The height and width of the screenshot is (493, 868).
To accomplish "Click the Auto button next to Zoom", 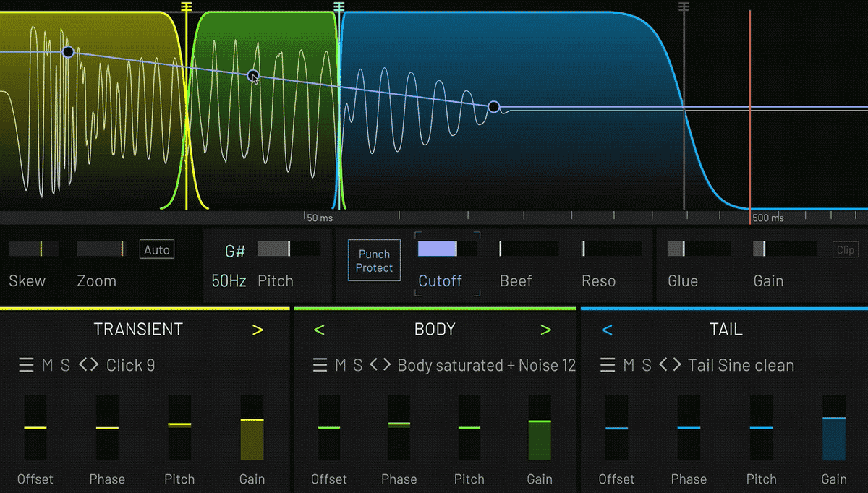I will click(156, 249).
